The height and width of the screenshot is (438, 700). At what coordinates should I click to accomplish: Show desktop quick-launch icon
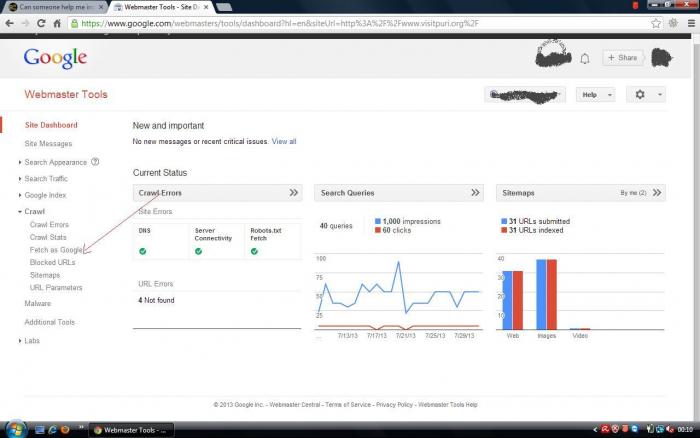coord(40,430)
